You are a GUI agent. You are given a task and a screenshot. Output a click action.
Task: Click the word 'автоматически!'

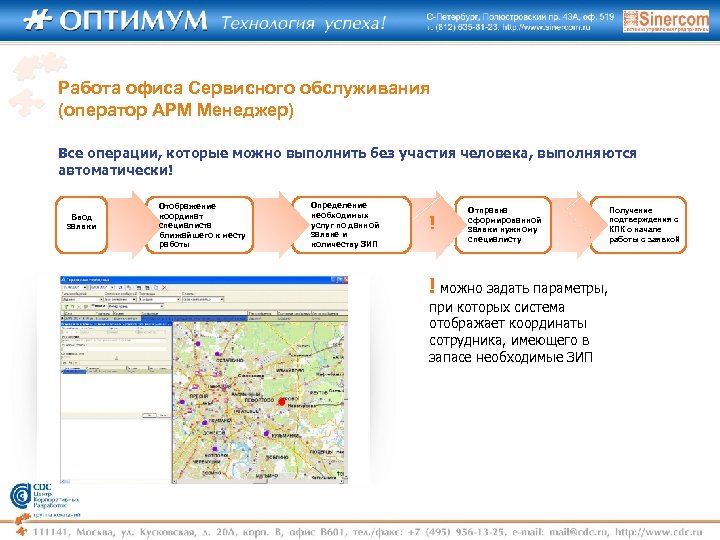(116, 170)
